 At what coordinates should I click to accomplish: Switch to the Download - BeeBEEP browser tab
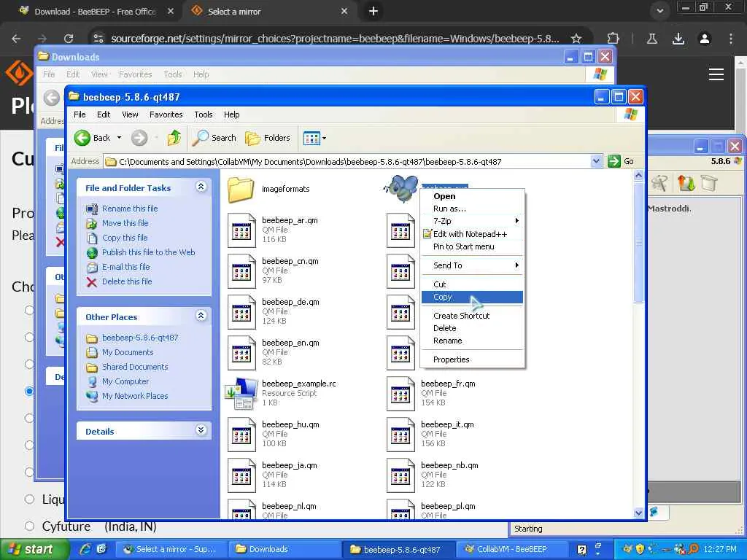[94, 12]
